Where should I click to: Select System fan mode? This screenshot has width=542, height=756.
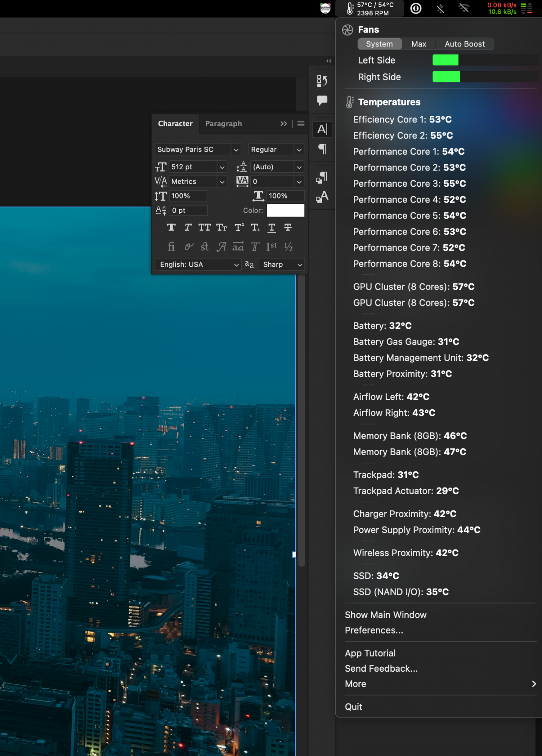coord(380,44)
